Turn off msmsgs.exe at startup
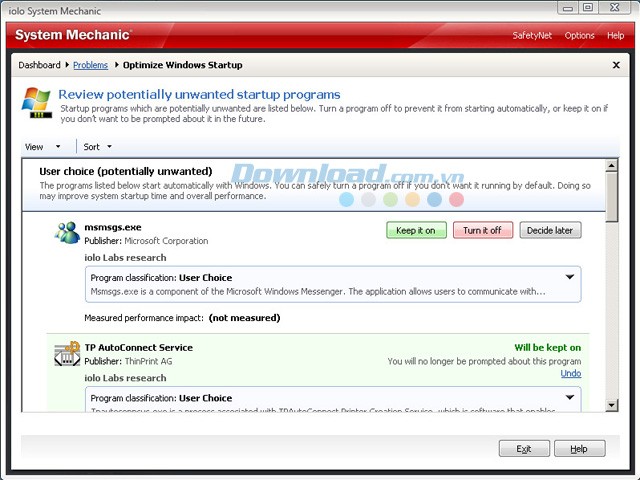Image resolution: width=640 pixels, height=480 pixels. (x=483, y=230)
